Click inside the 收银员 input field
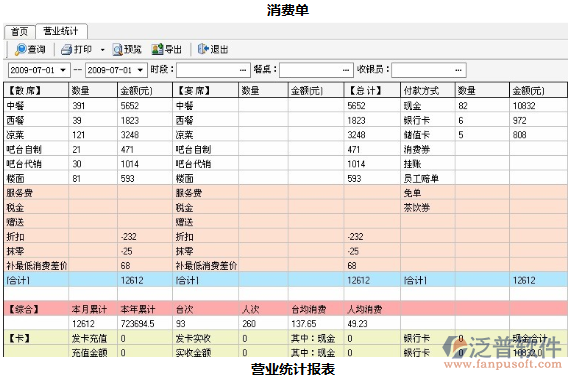The width and height of the screenshot is (572, 380). tap(429, 70)
